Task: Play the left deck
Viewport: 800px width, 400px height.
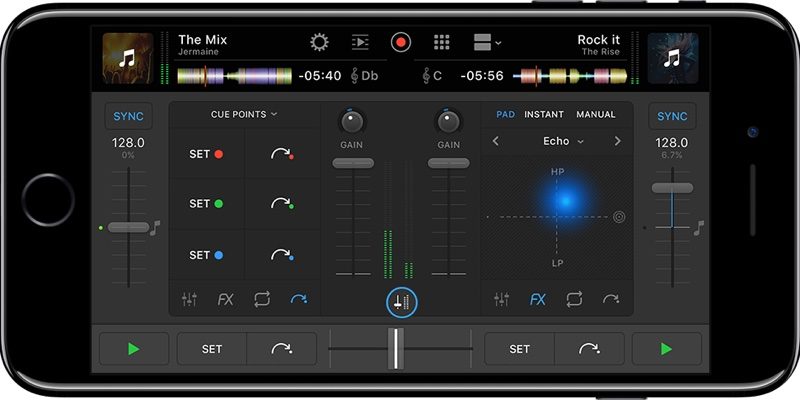Action: click(134, 349)
